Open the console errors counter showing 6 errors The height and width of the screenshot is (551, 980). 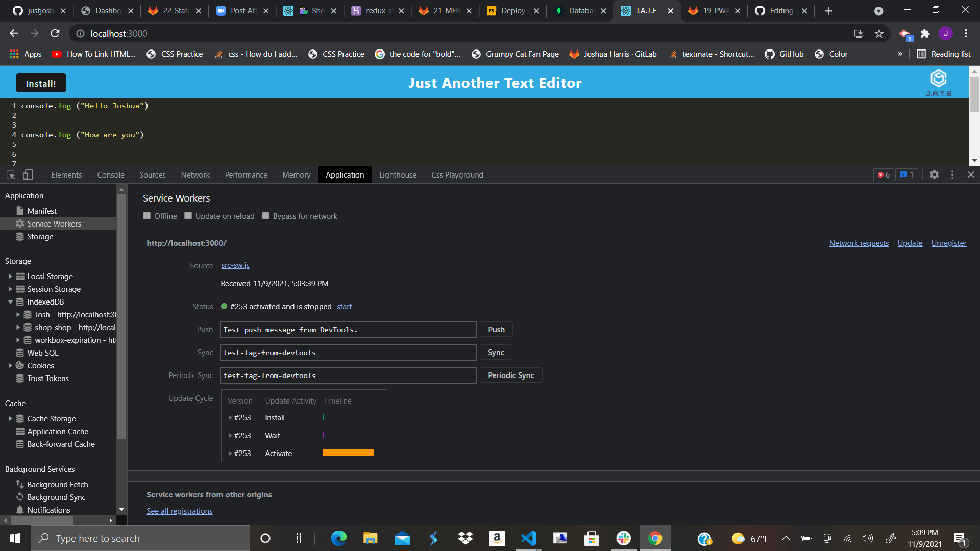coord(884,174)
